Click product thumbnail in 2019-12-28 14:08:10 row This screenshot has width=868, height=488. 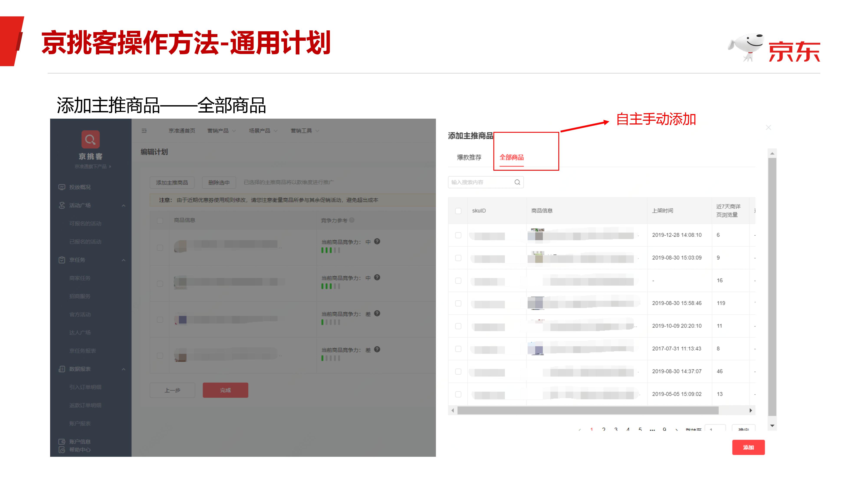click(536, 234)
